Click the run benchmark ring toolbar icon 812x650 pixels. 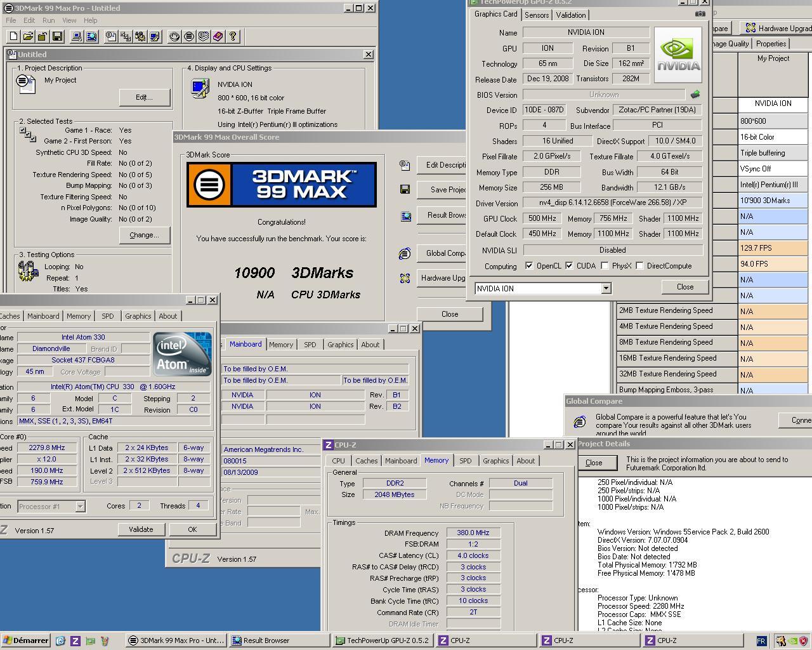click(x=174, y=37)
